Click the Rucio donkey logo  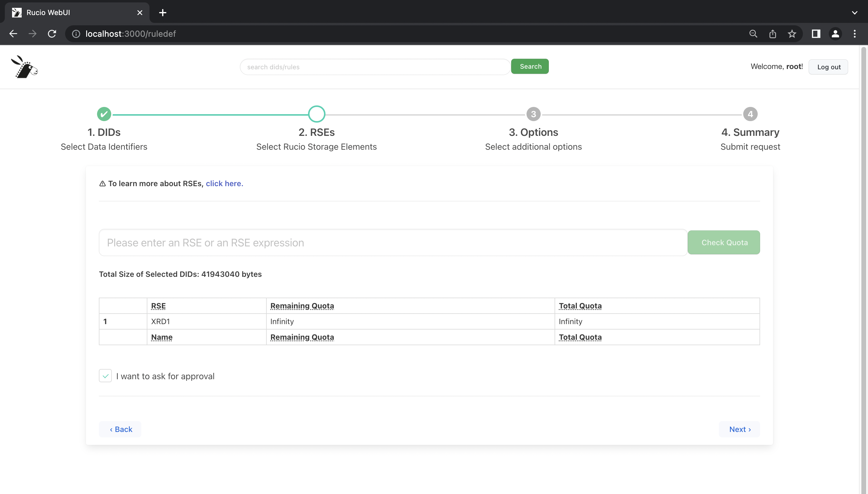tap(24, 67)
